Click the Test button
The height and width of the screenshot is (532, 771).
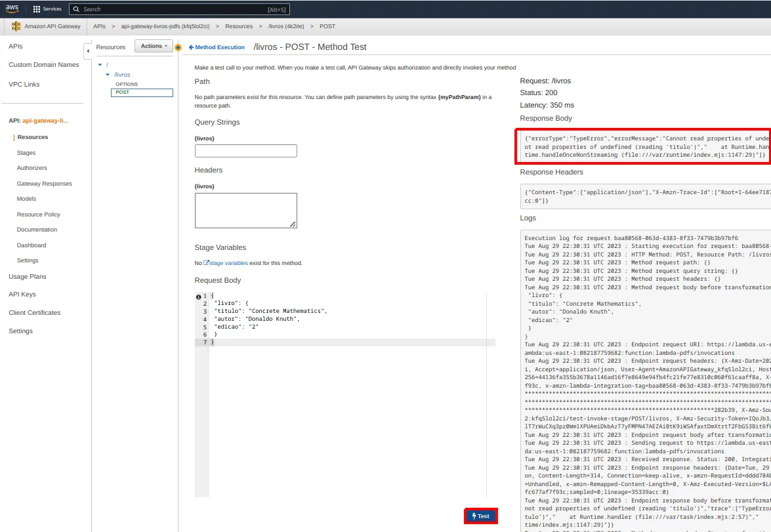click(481, 516)
